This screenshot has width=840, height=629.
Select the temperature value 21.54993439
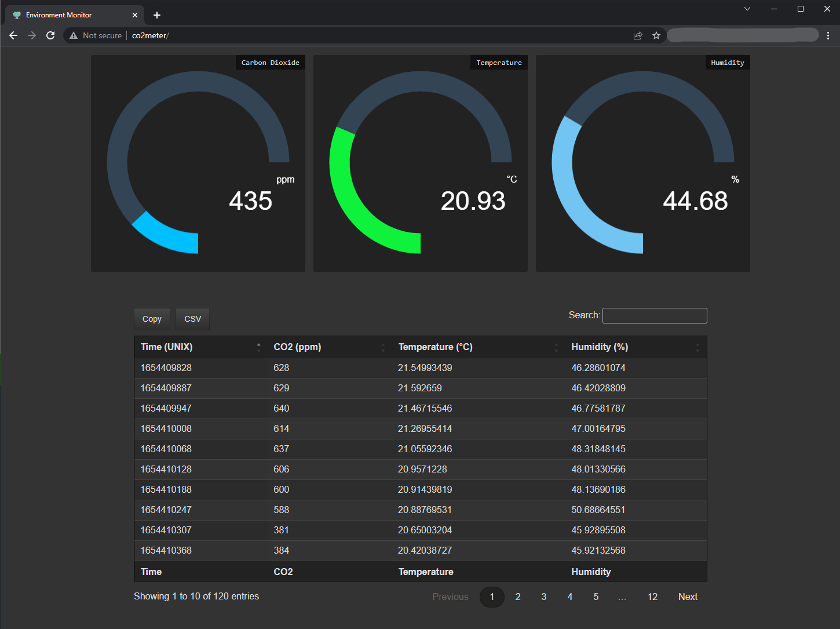pos(425,368)
